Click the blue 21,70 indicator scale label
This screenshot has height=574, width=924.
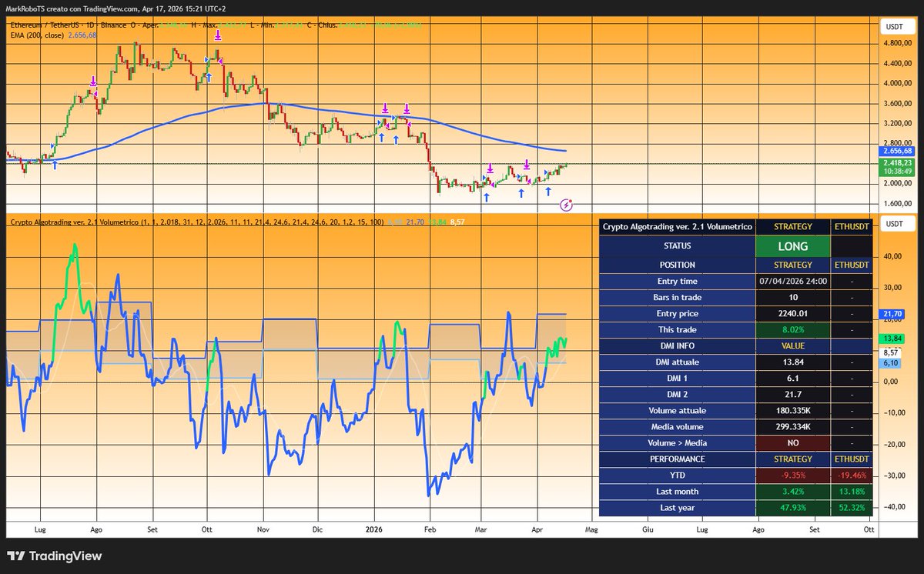click(x=892, y=314)
